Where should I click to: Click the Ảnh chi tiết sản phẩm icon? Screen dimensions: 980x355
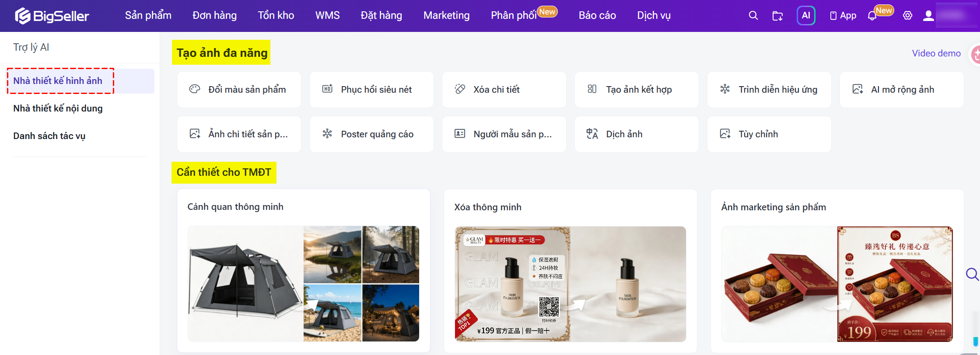click(195, 134)
